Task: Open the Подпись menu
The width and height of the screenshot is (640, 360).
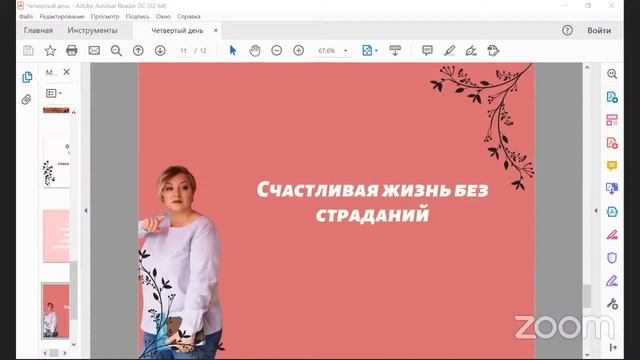Action: pyautogui.click(x=138, y=17)
